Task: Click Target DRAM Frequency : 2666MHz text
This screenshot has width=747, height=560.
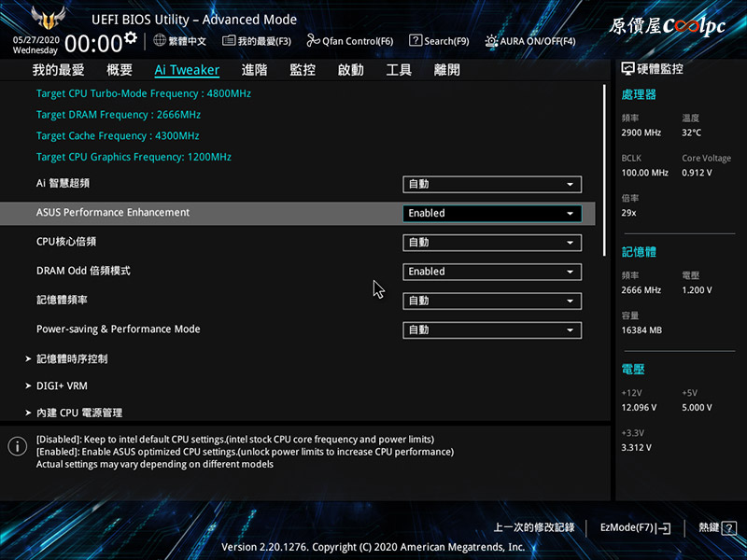Action: click(119, 115)
